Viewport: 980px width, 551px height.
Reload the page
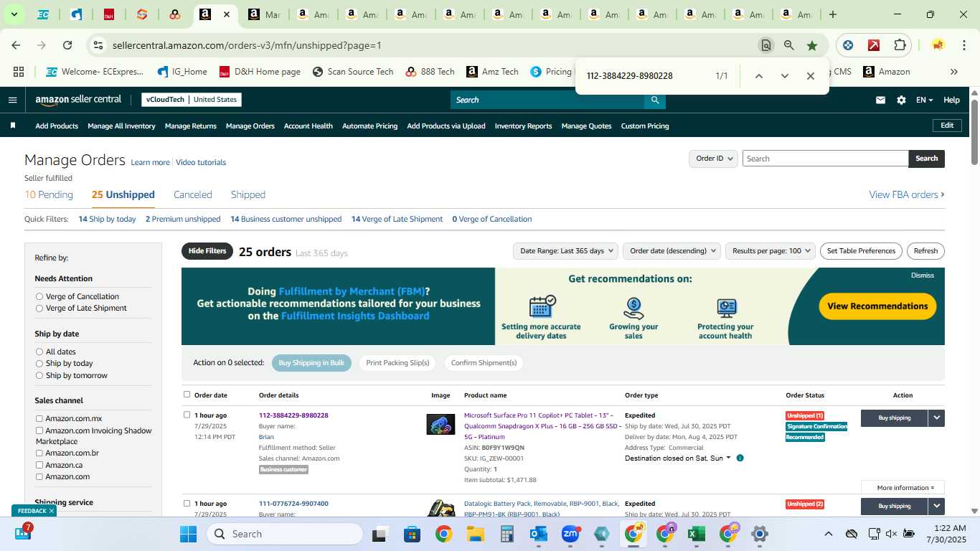(x=67, y=45)
